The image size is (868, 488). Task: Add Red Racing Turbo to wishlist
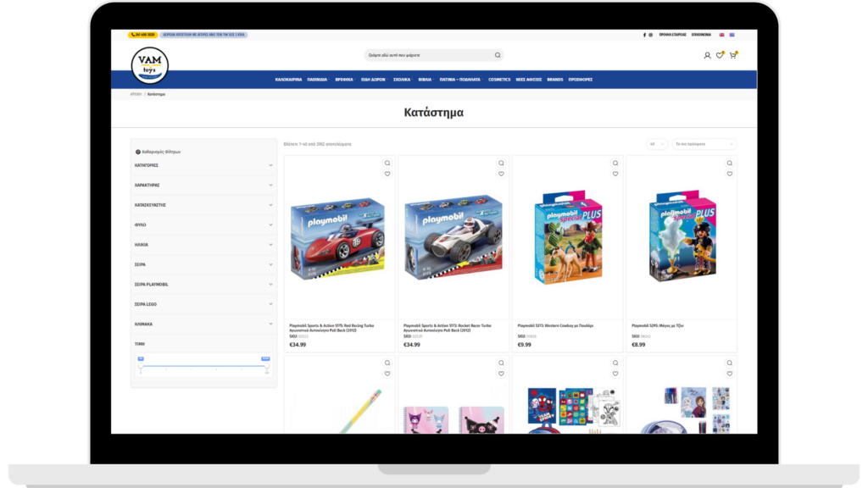click(x=387, y=174)
